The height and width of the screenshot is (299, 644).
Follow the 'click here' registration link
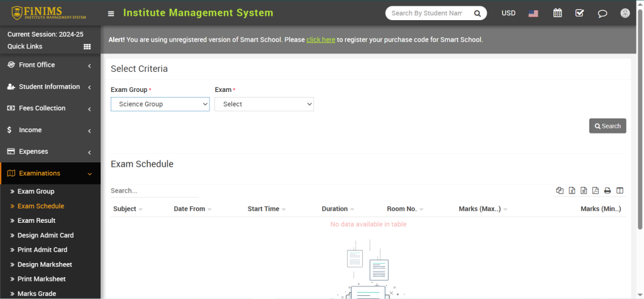[321, 40]
